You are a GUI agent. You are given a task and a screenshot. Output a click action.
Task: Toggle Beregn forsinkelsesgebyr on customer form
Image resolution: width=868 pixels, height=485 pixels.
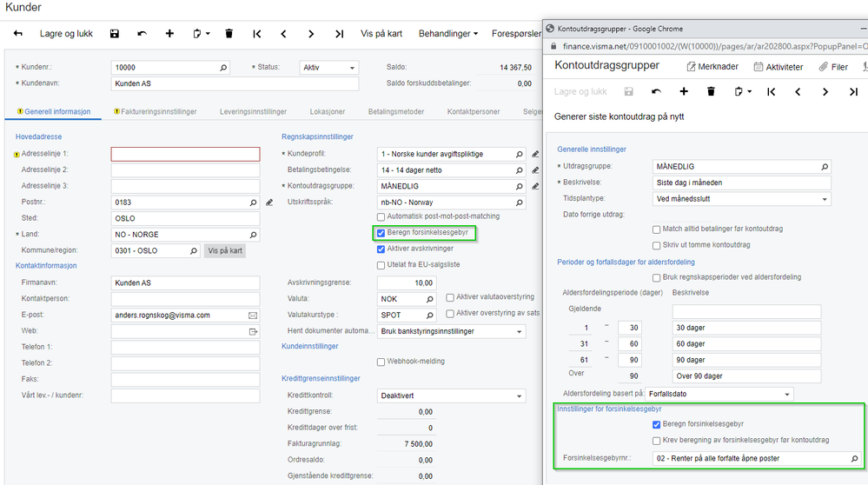point(381,233)
